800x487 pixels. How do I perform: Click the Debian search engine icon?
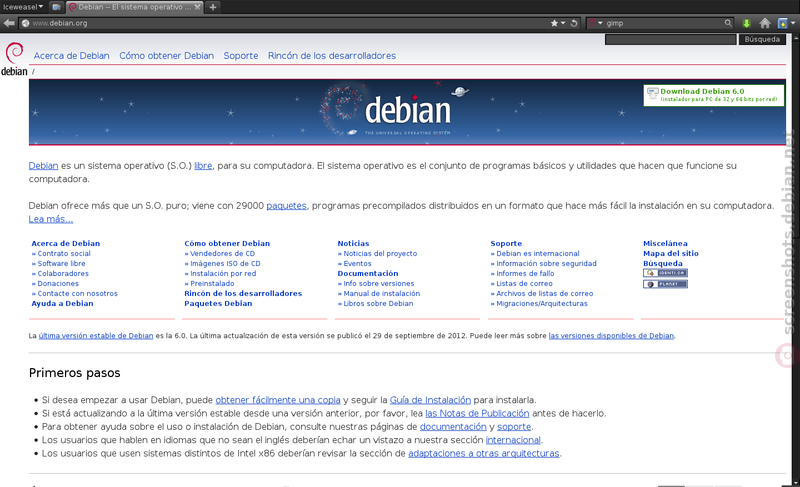click(592, 23)
